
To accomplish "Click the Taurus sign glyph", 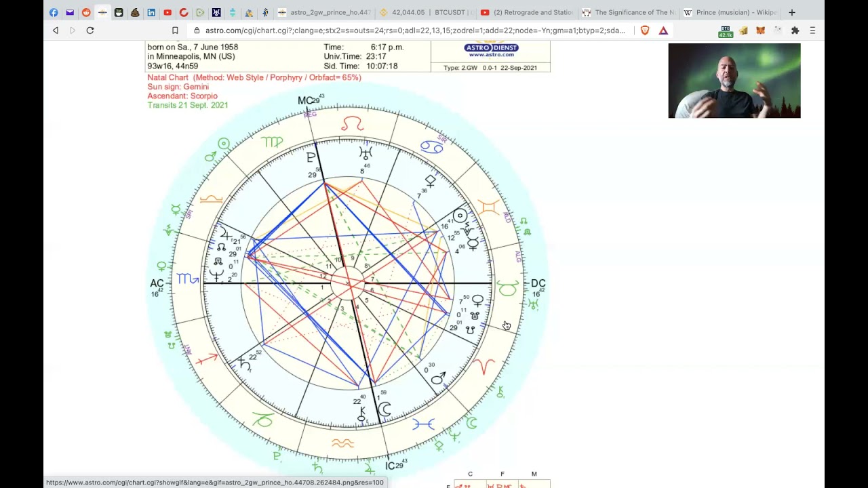I will [507, 289].
